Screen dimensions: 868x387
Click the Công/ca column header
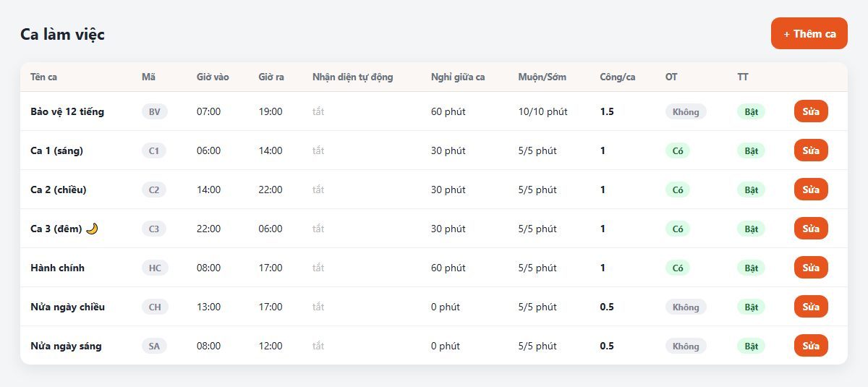click(x=618, y=77)
